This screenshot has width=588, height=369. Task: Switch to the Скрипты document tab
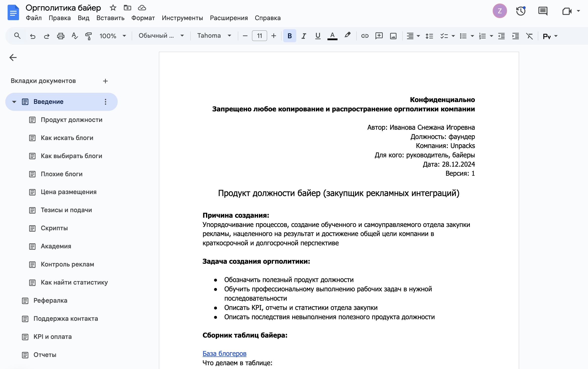(54, 228)
